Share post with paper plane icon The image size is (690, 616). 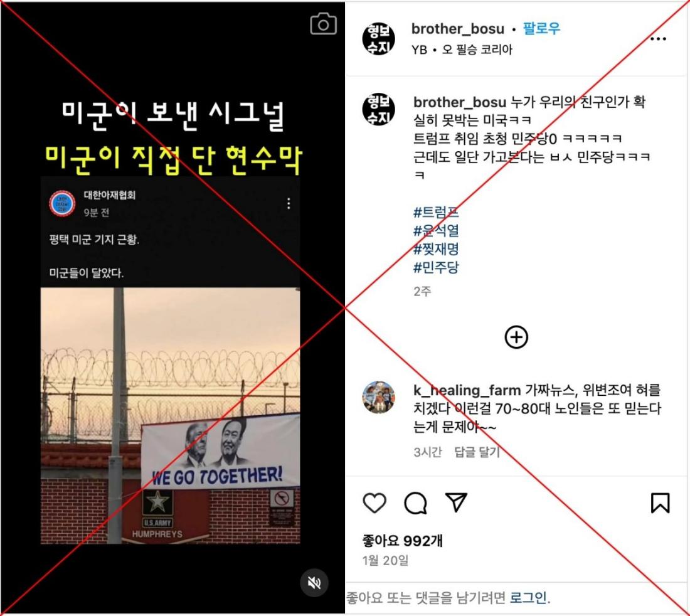[456, 502]
